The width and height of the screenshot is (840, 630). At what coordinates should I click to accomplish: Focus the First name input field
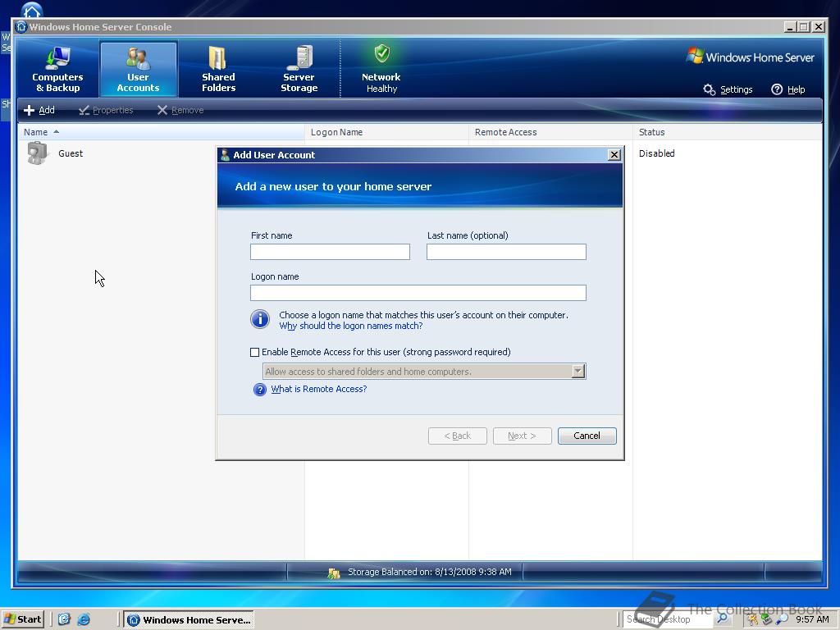pyautogui.click(x=330, y=252)
